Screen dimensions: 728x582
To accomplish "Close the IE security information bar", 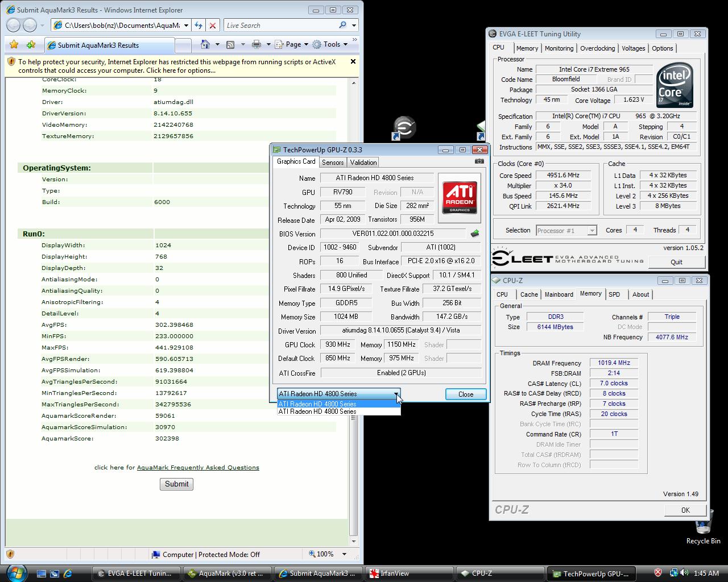I will tap(353, 61).
